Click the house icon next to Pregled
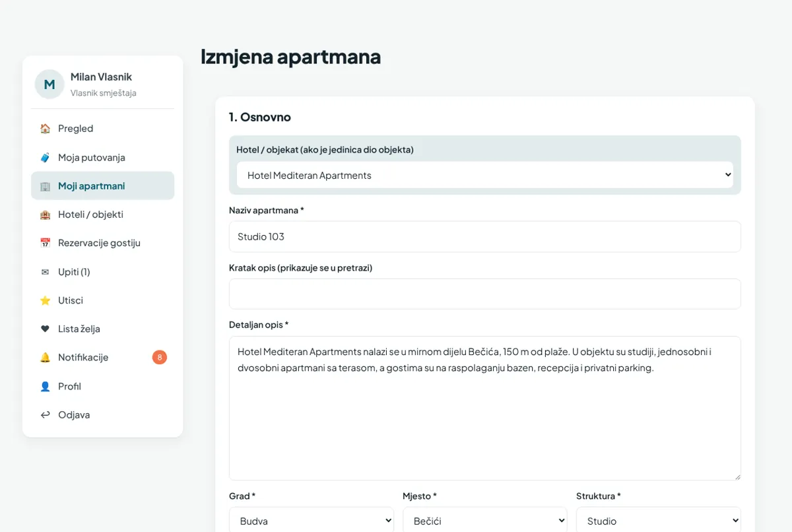The image size is (792, 532). tap(45, 129)
